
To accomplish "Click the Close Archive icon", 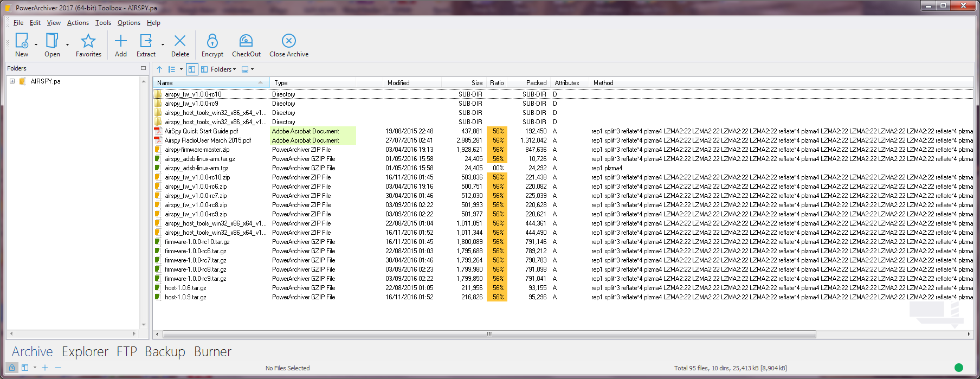I will [x=289, y=41].
